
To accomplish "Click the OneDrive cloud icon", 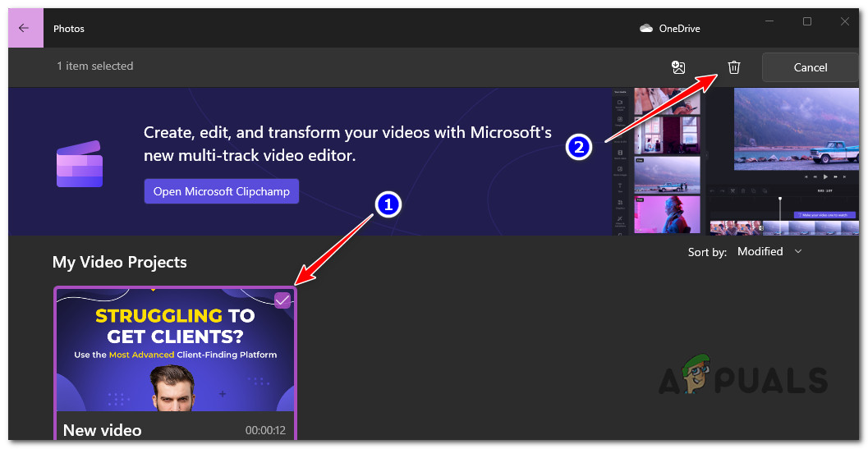I will [x=646, y=28].
